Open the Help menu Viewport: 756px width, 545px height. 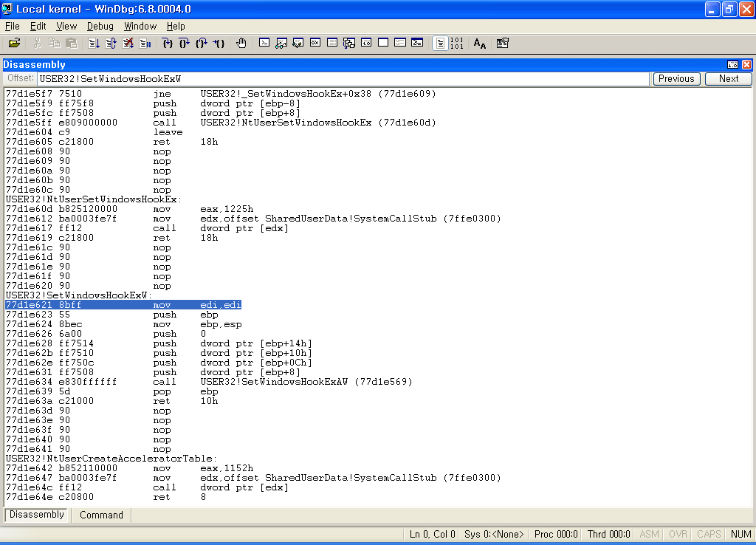pyautogui.click(x=176, y=26)
